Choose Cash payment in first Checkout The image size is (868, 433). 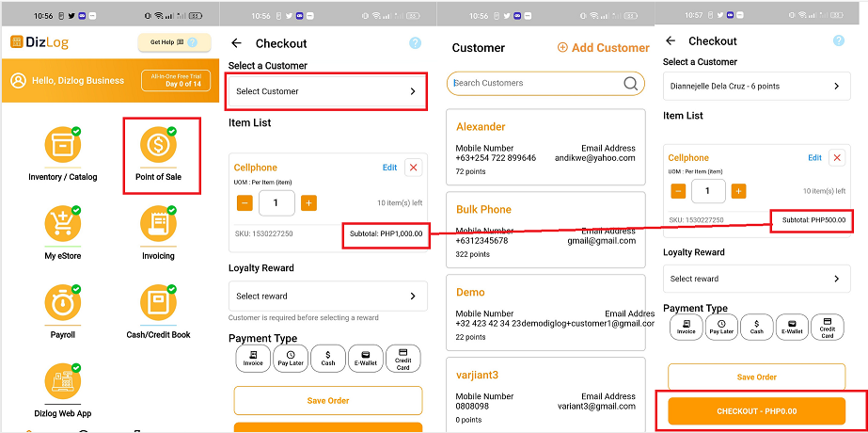coord(328,359)
